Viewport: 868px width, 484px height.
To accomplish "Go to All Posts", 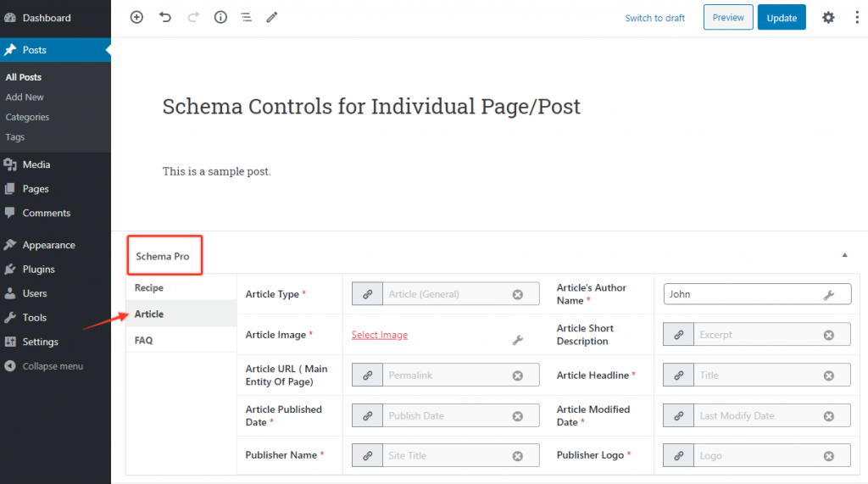I will [x=23, y=77].
